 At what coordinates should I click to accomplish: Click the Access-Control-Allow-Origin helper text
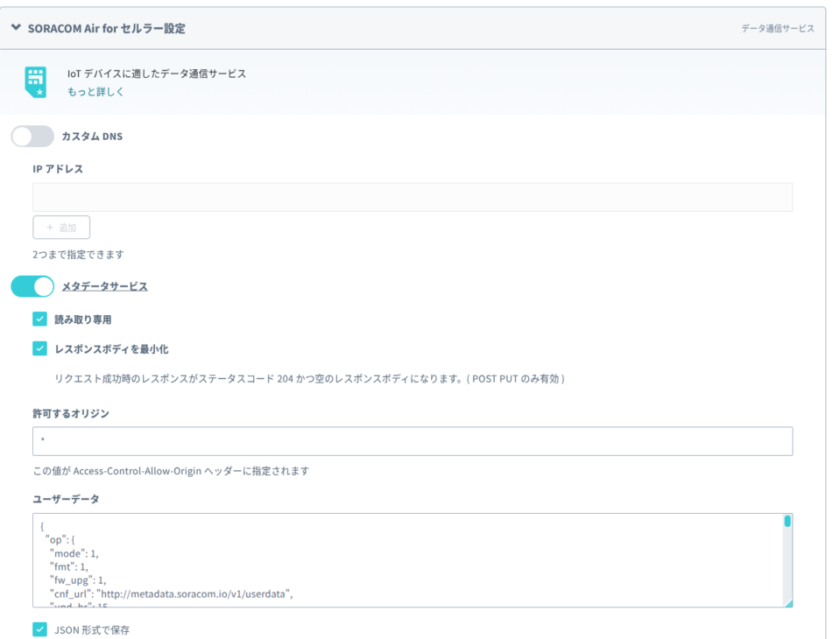point(171,471)
